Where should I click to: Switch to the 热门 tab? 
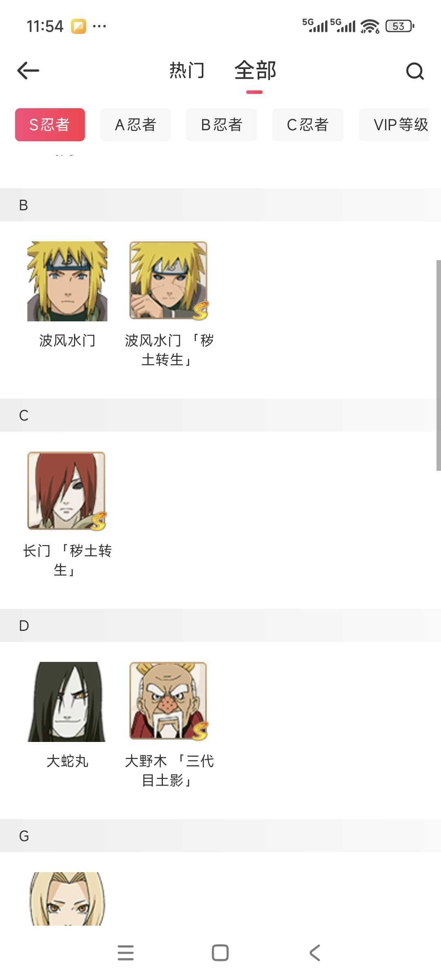point(187,71)
